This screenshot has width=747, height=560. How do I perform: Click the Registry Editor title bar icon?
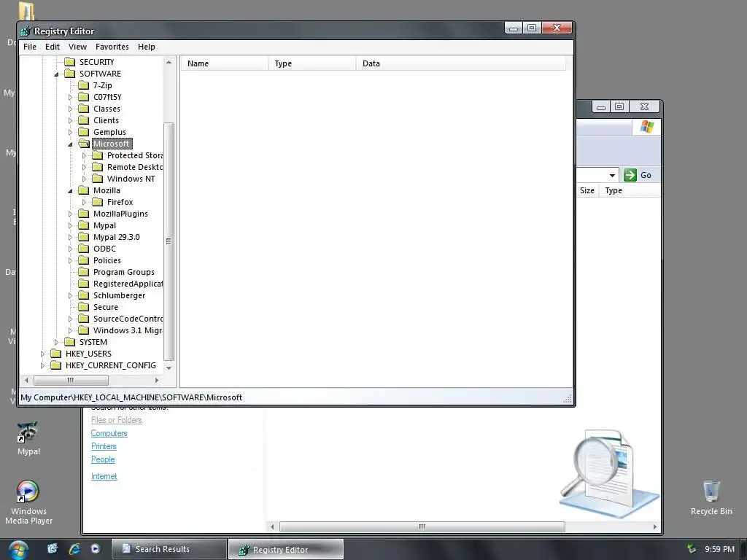[x=26, y=31]
